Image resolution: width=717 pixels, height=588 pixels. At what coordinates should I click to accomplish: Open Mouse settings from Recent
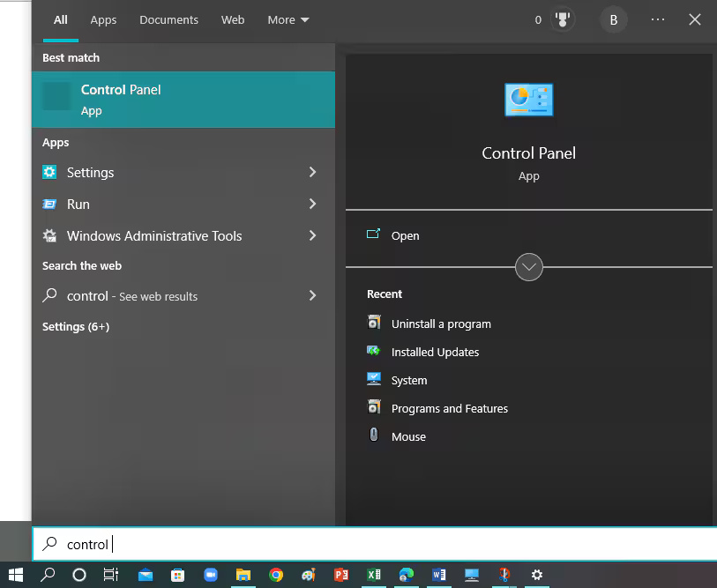click(408, 436)
